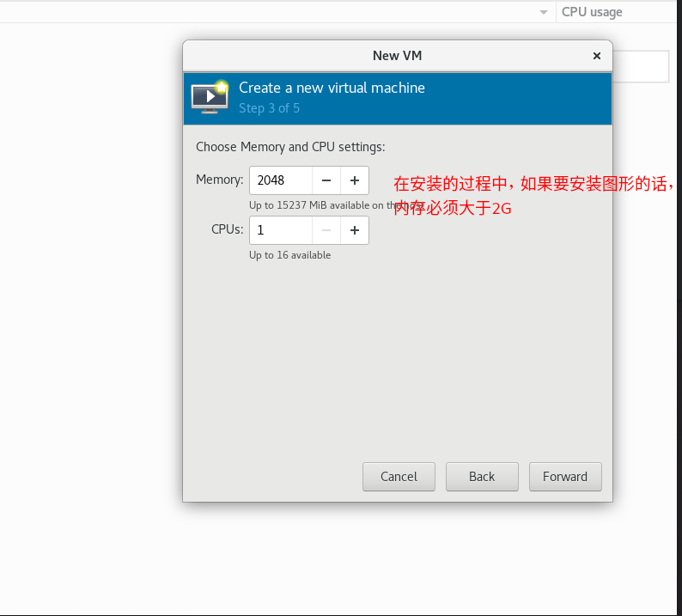This screenshot has width=682, height=616.
Task: Click the virtual machine wizard icon
Action: tap(210, 97)
